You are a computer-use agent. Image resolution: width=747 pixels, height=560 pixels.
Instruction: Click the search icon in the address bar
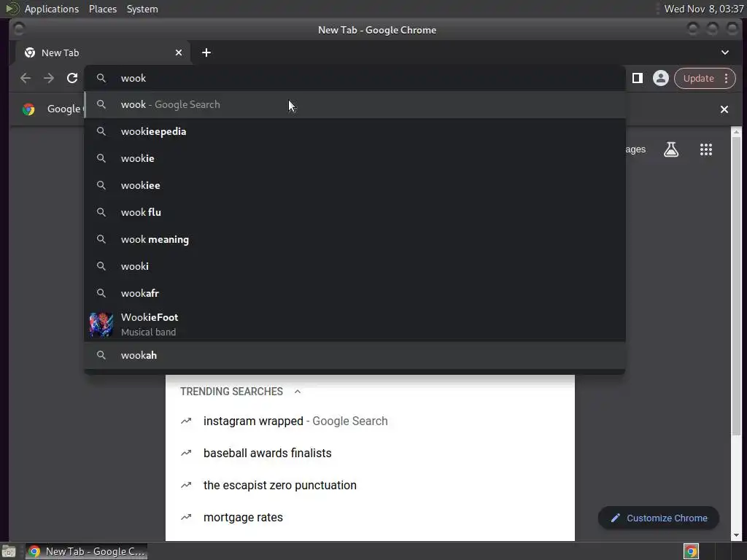click(101, 78)
